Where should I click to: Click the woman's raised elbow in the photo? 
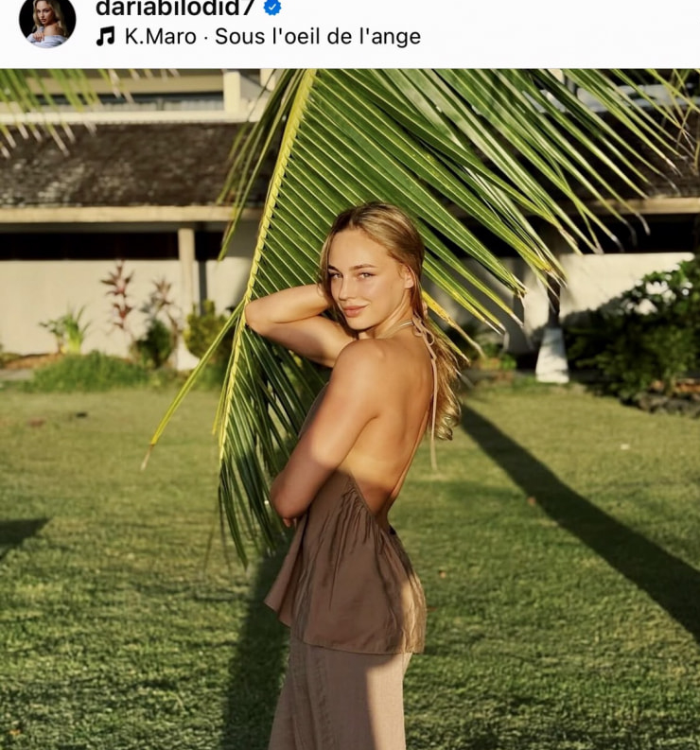(254, 313)
